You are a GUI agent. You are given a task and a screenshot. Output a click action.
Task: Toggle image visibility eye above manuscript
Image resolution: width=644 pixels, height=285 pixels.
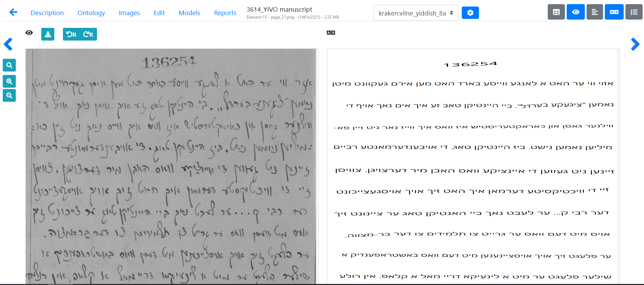[x=29, y=33]
